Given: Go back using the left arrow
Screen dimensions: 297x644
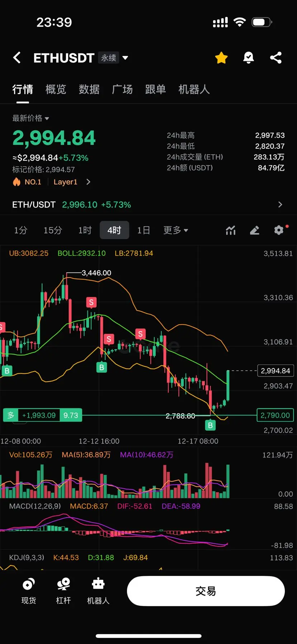Looking at the screenshot, I should click(x=17, y=58).
